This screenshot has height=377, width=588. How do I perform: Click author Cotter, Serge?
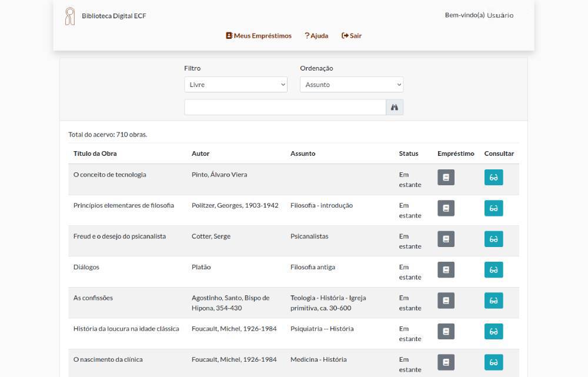point(211,236)
